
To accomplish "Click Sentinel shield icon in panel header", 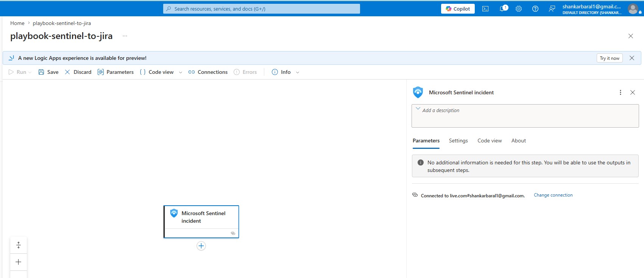I will pos(418,92).
